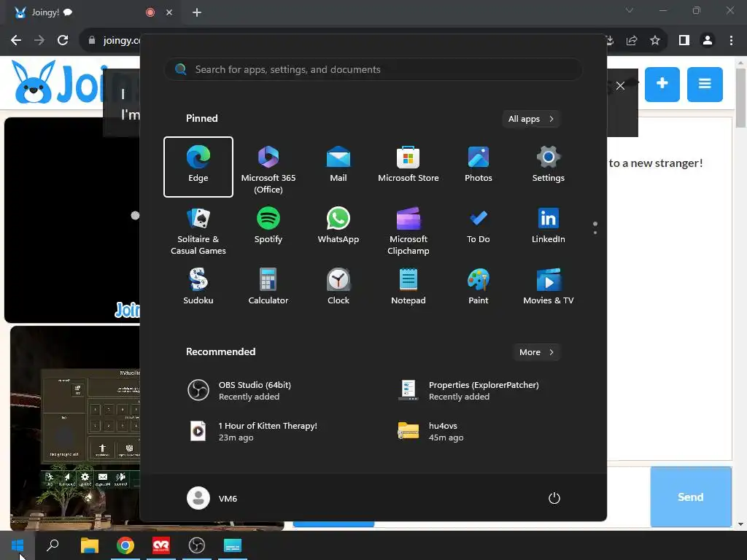The height and width of the screenshot is (560, 747).
Task: Click the blue plus button on Joingy
Action: (662, 85)
